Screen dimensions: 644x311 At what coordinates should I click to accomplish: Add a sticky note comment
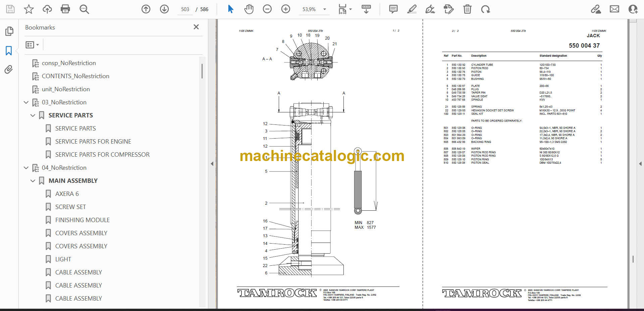tap(393, 9)
